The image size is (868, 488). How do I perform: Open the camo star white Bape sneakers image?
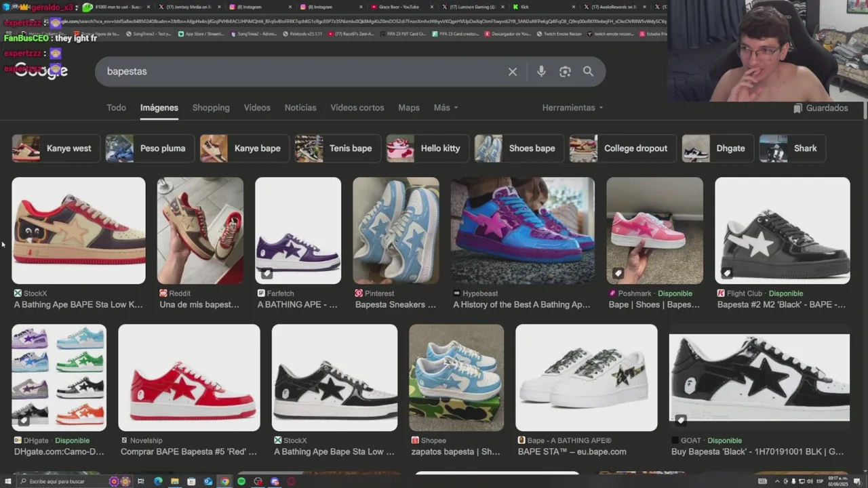[x=587, y=378]
